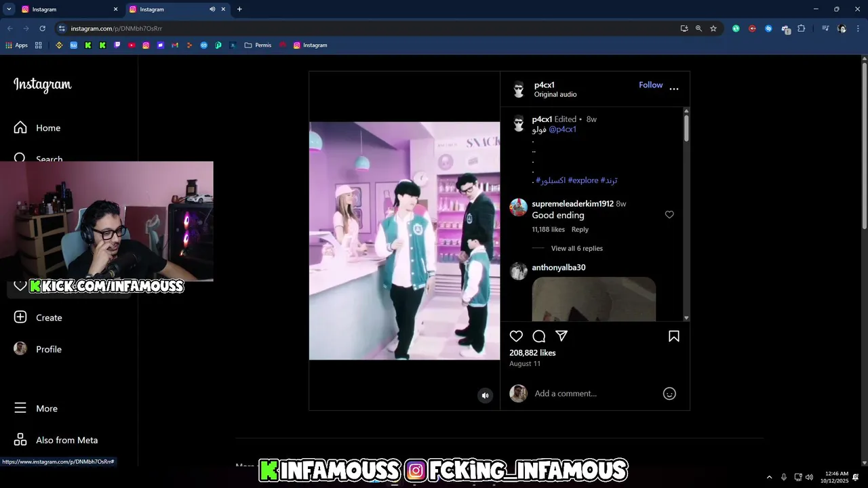Screen dimensions: 868x488
Task: Open Instagram bookmark labeled Instagram
Action: pos(311,45)
